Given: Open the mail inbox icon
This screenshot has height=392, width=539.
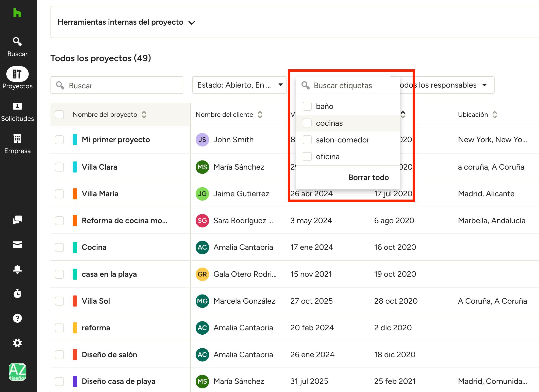Looking at the screenshot, I should tap(17, 244).
